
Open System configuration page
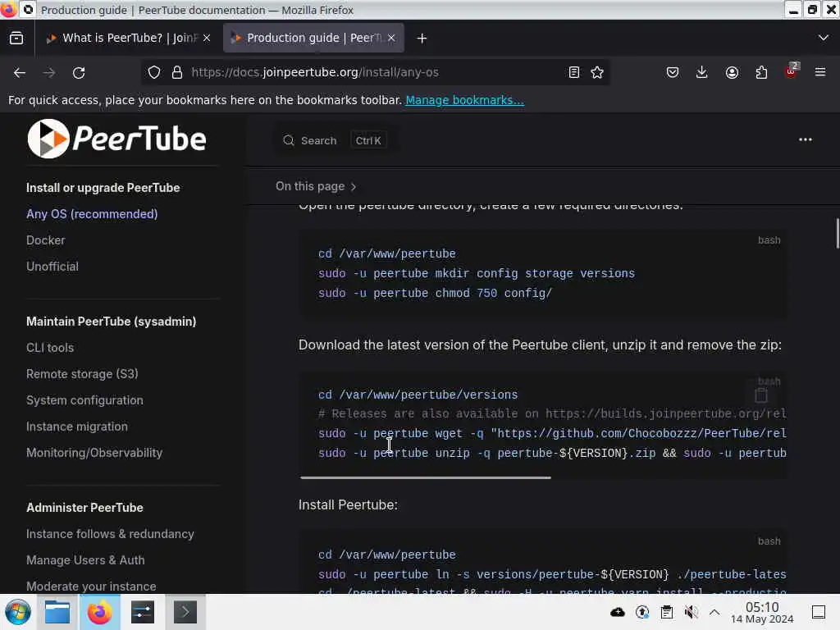coord(84,400)
